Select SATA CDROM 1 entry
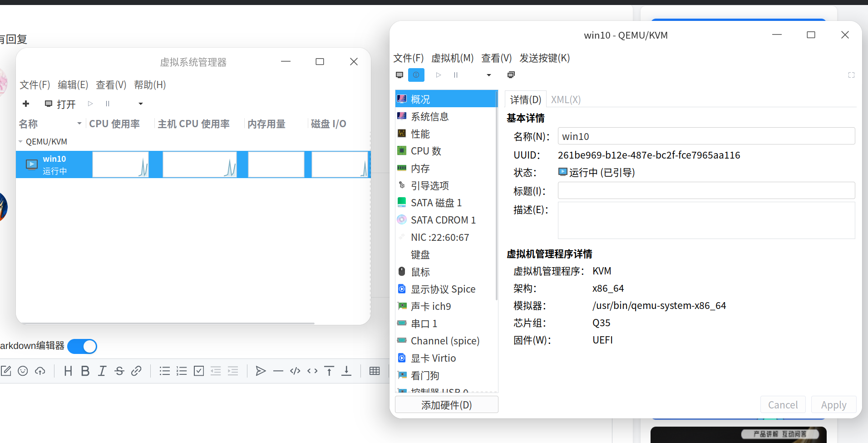Screen dimensions: 868x443 pyautogui.click(x=447, y=220)
